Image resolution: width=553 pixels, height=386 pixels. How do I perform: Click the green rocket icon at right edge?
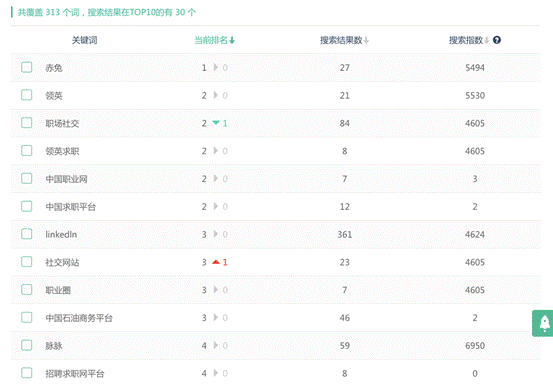point(544,323)
